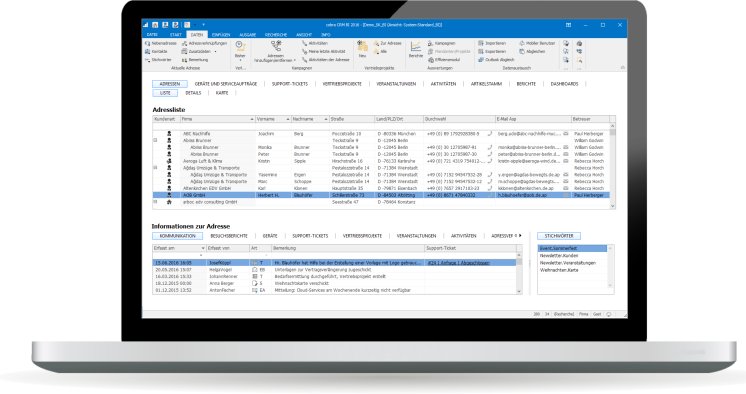746x394 pixels.
Task: Open Effizienzmodul in the ribbon
Action: pos(444,60)
